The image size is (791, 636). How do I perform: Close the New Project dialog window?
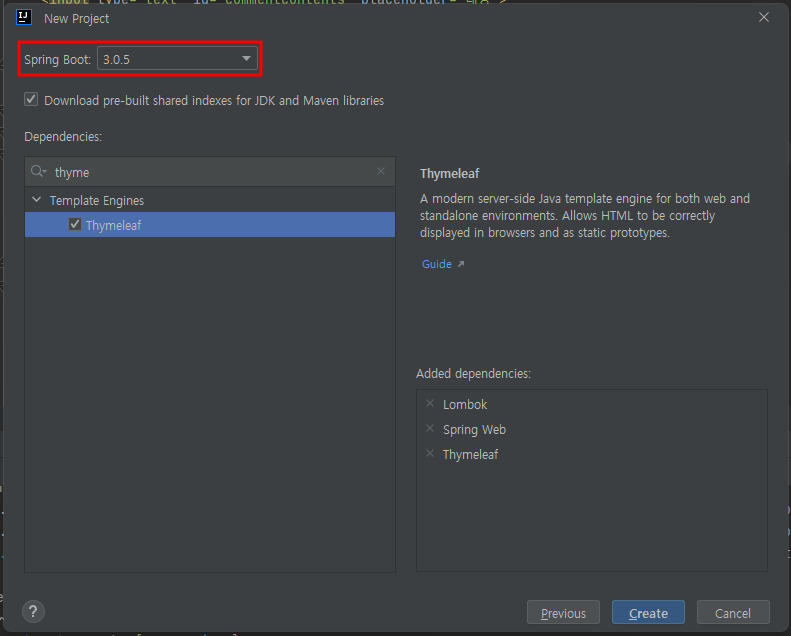764,18
